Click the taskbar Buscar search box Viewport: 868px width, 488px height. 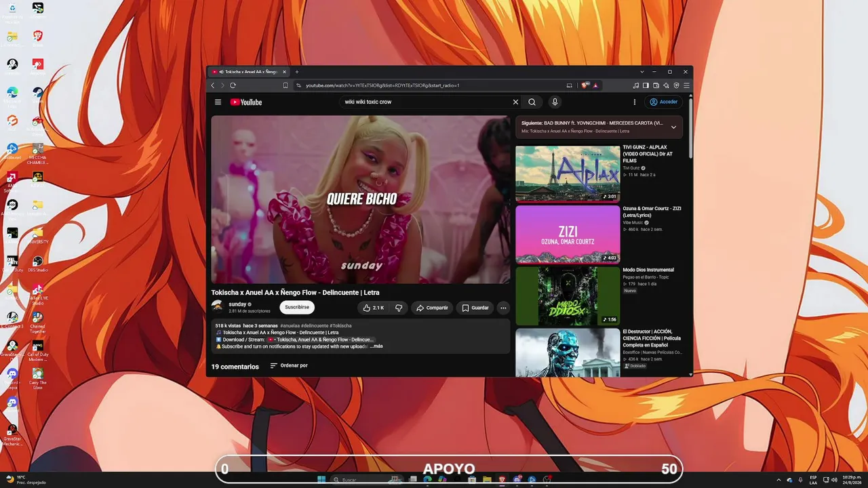[x=366, y=480]
